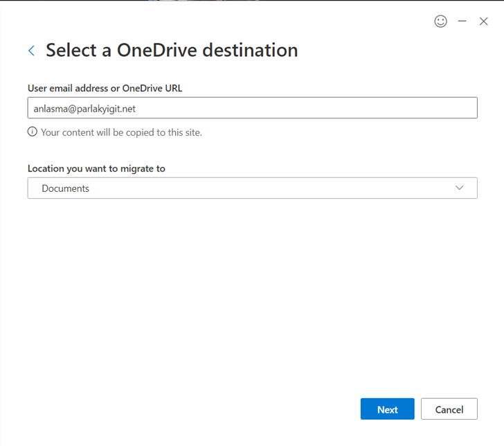Click the Next button
The image size is (504, 446).
point(387,409)
